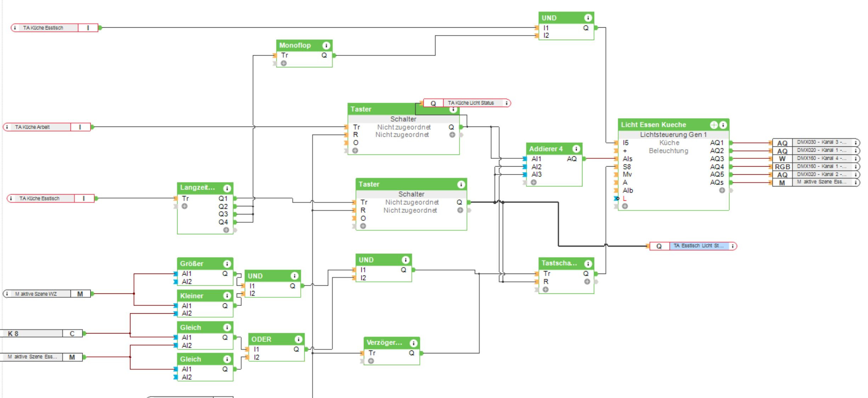
Task: Click the Kleiner block info icon
Action: [x=227, y=296]
